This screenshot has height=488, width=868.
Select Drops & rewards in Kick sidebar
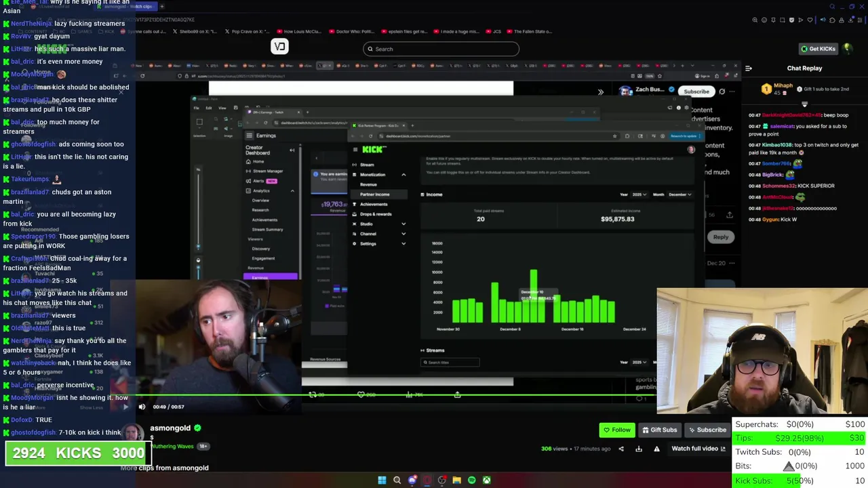(376, 214)
